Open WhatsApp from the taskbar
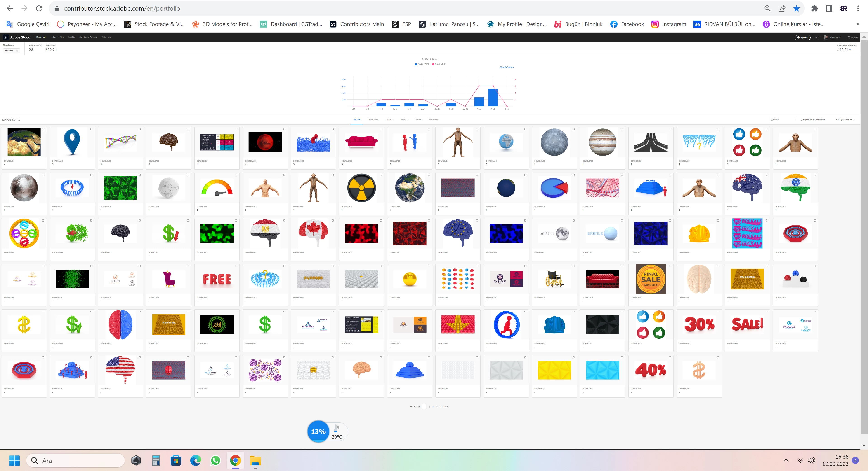868x471 pixels. click(215, 460)
